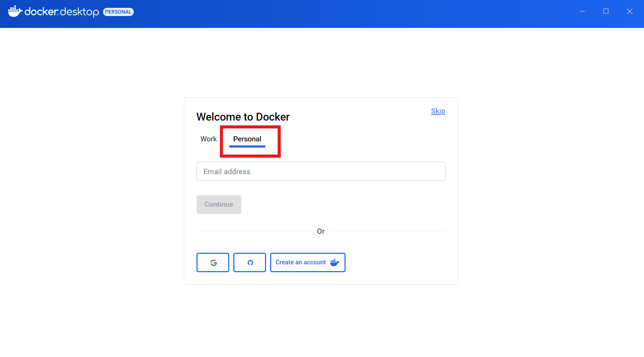
Task: Maximize the Docker Desktop window
Action: pyautogui.click(x=606, y=12)
